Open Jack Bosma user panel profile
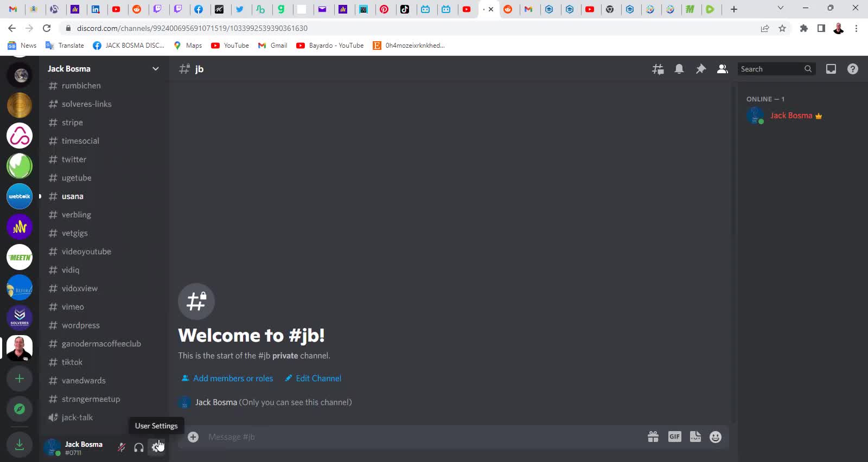This screenshot has width=868, height=462. (77, 447)
